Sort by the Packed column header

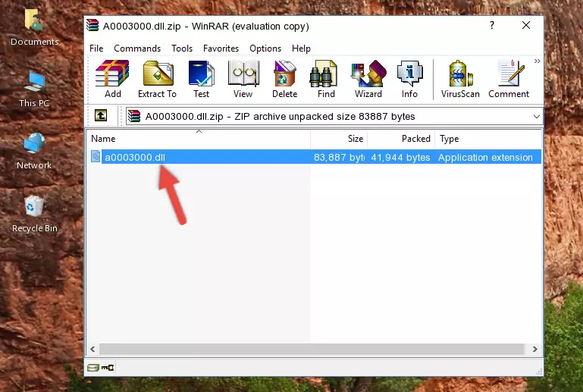[x=401, y=139]
